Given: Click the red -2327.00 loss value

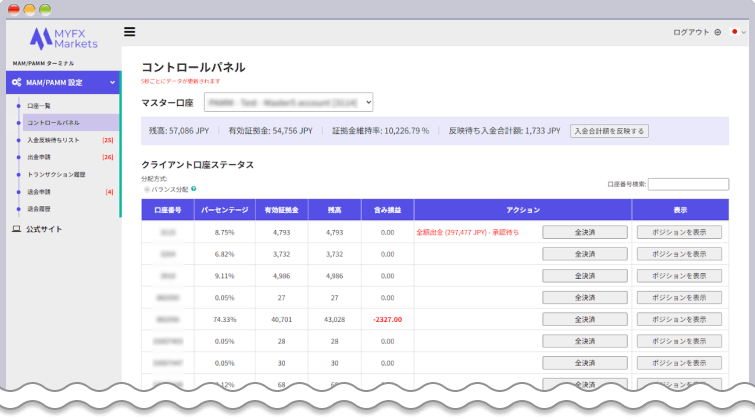Looking at the screenshot, I should [388, 319].
